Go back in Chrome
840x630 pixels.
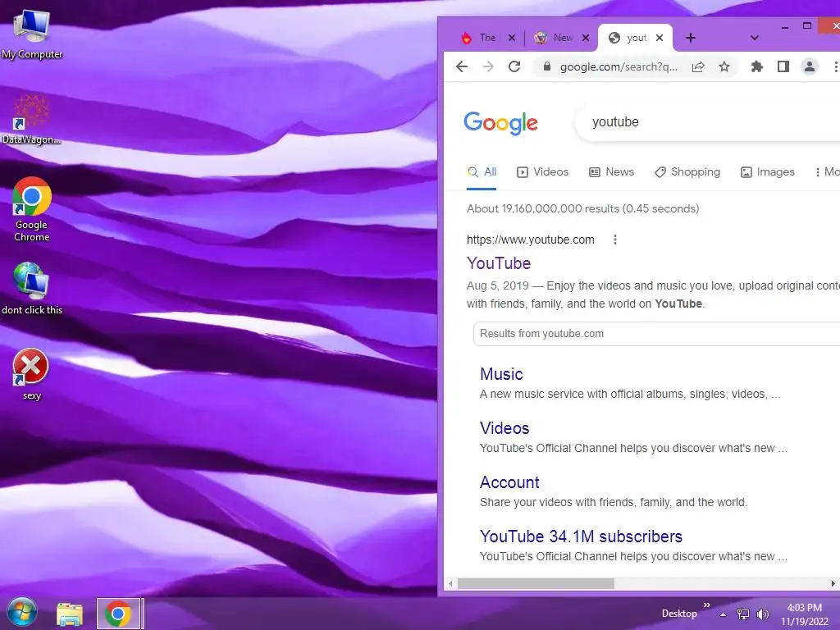[x=462, y=66]
